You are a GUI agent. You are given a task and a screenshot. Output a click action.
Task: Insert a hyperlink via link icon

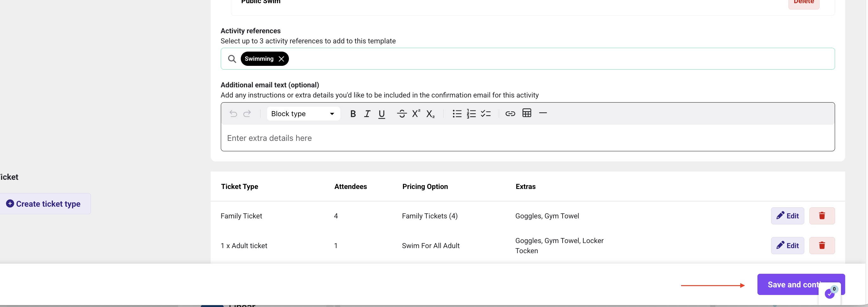[x=510, y=114]
